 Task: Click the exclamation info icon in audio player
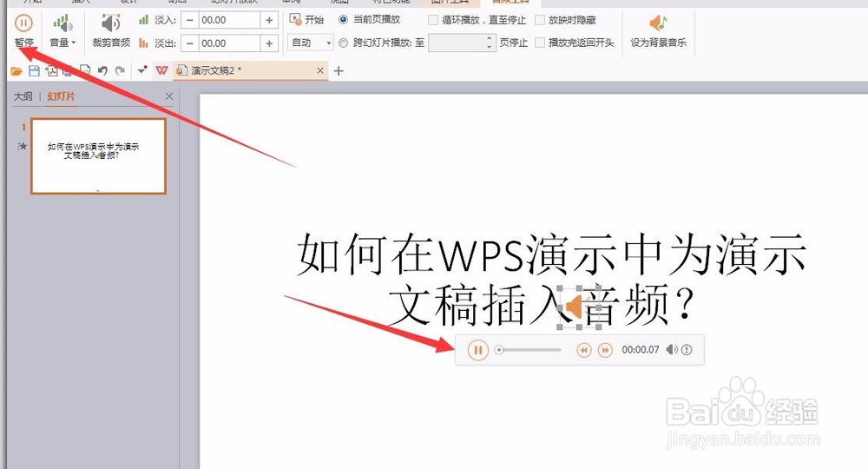[x=687, y=350]
